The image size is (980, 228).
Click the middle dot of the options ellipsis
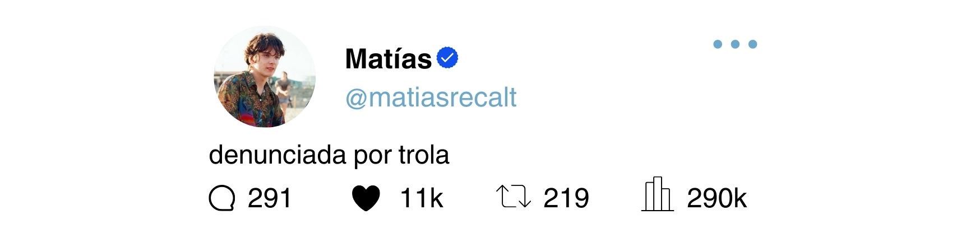pos(735,44)
